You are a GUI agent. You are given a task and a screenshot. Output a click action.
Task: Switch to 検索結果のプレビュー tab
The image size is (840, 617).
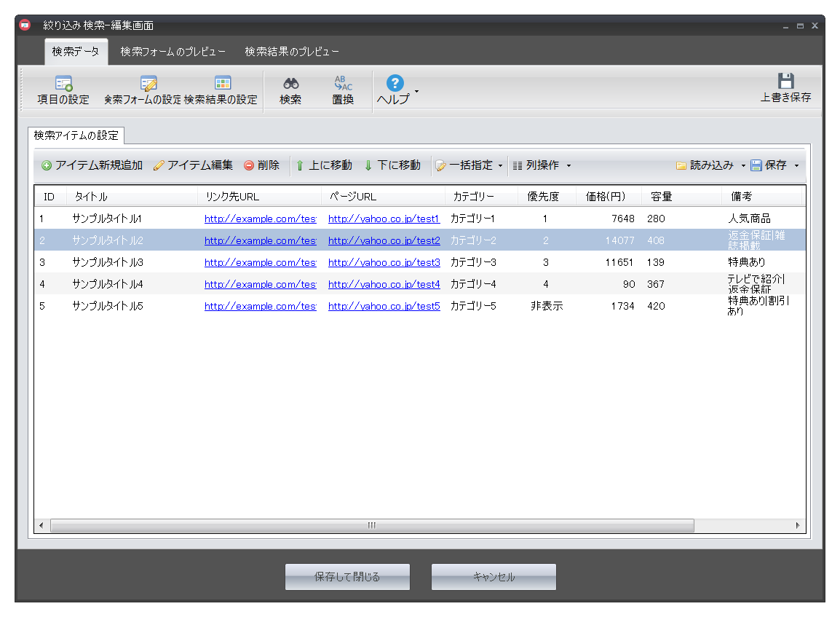point(292,52)
